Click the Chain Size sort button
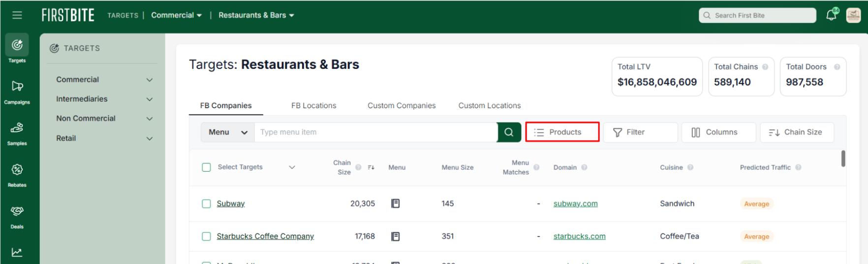Screen dimensions: 868x264 (797, 132)
